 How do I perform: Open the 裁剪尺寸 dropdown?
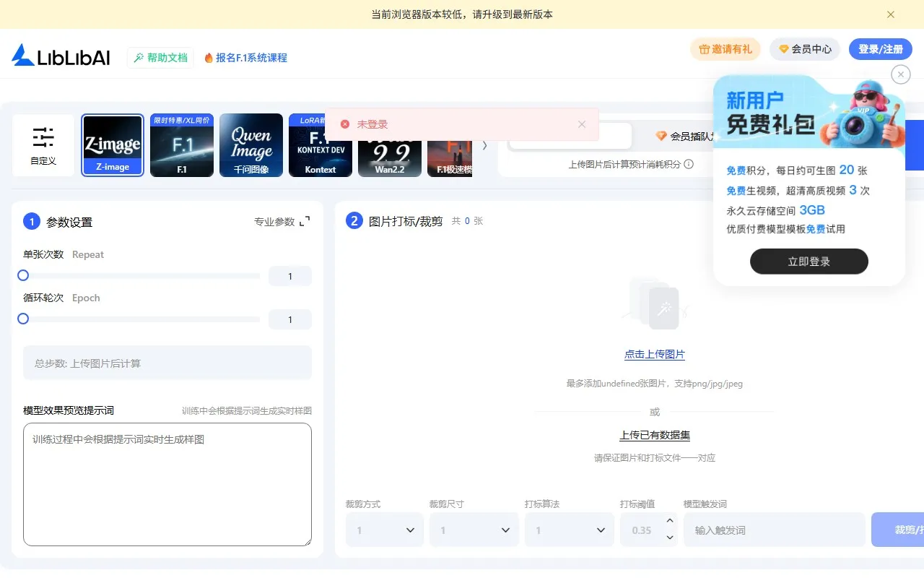pyautogui.click(x=474, y=530)
